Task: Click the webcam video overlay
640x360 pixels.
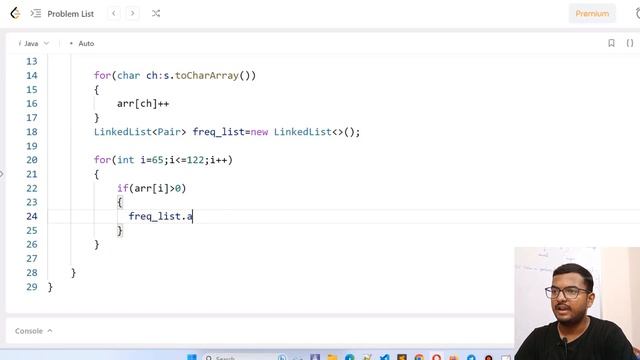Action: click(x=577, y=303)
